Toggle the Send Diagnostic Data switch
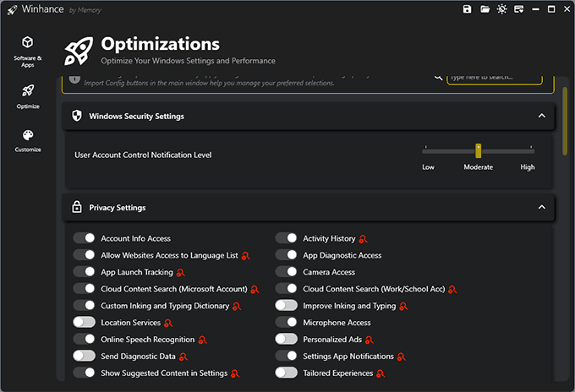The width and height of the screenshot is (575, 392). (x=84, y=356)
